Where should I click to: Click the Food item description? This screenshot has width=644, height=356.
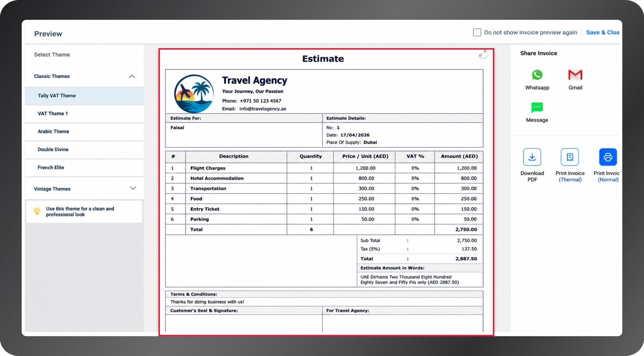coord(196,199)
